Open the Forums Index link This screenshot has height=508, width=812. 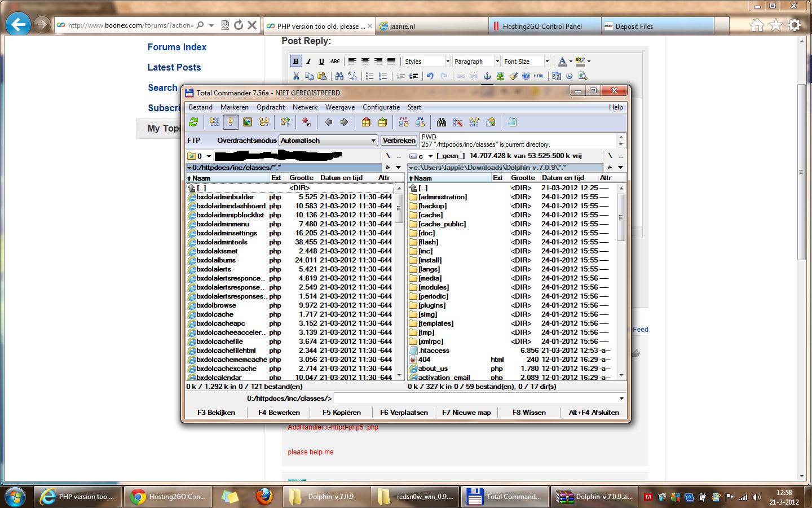point(177,47)
